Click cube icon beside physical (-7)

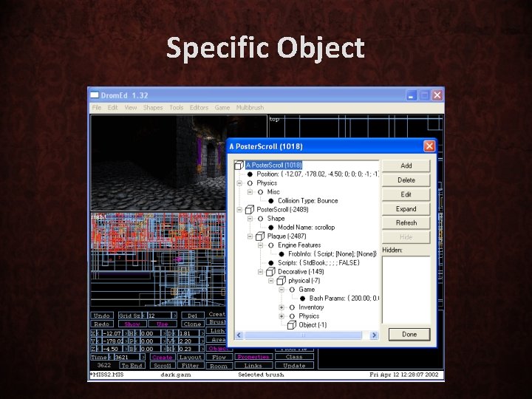coord(282,281)
